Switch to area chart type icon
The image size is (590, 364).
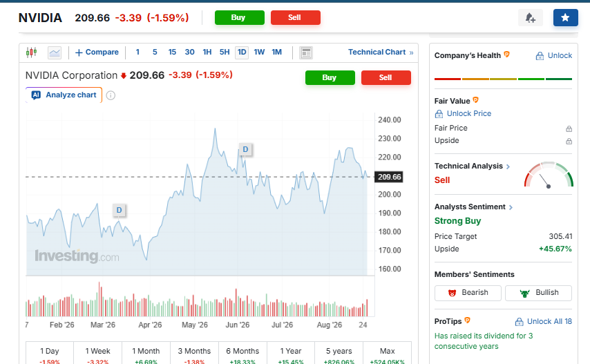click(55, 52)
